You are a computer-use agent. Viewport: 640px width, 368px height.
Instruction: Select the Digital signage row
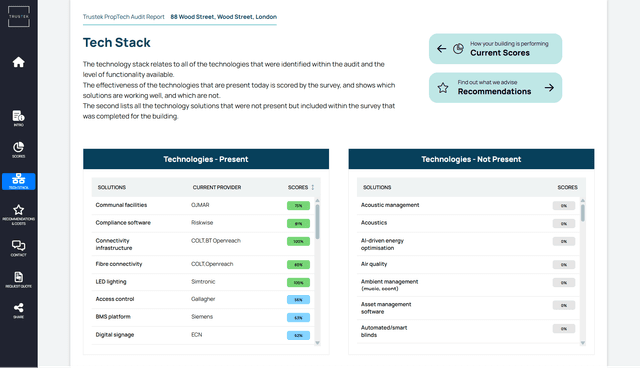tap(203, 335)
